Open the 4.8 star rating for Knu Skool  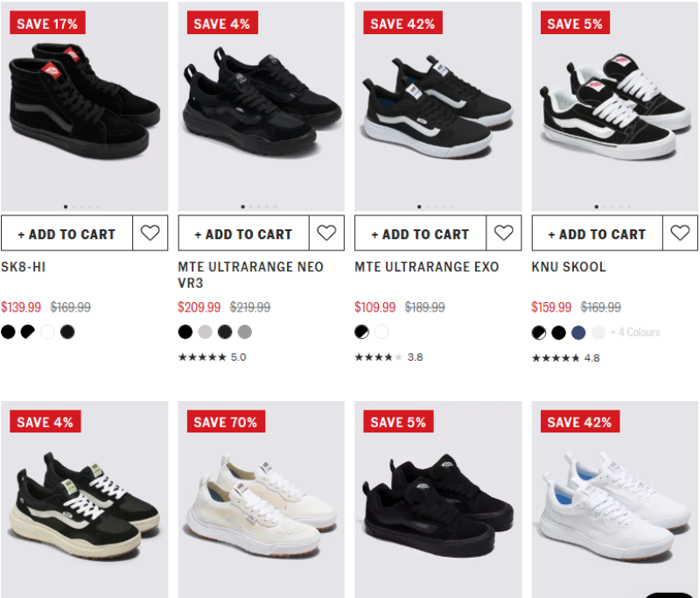click(565, 358)
